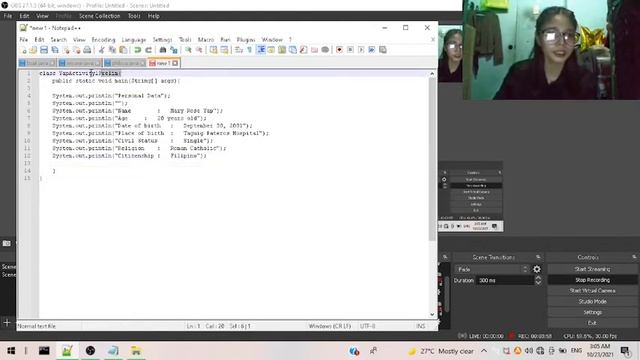Click the Replace toolbar icon

pos(173,50)
